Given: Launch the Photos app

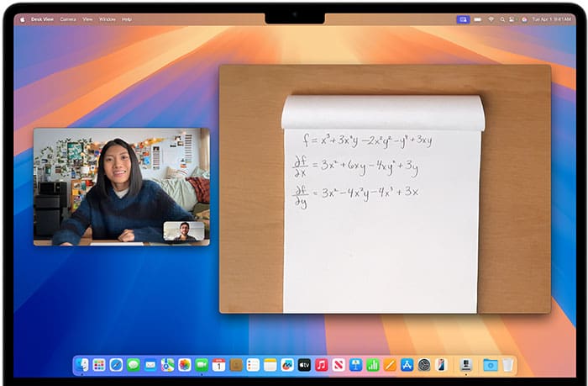Looking at the screenshot, I should (184, 365).
